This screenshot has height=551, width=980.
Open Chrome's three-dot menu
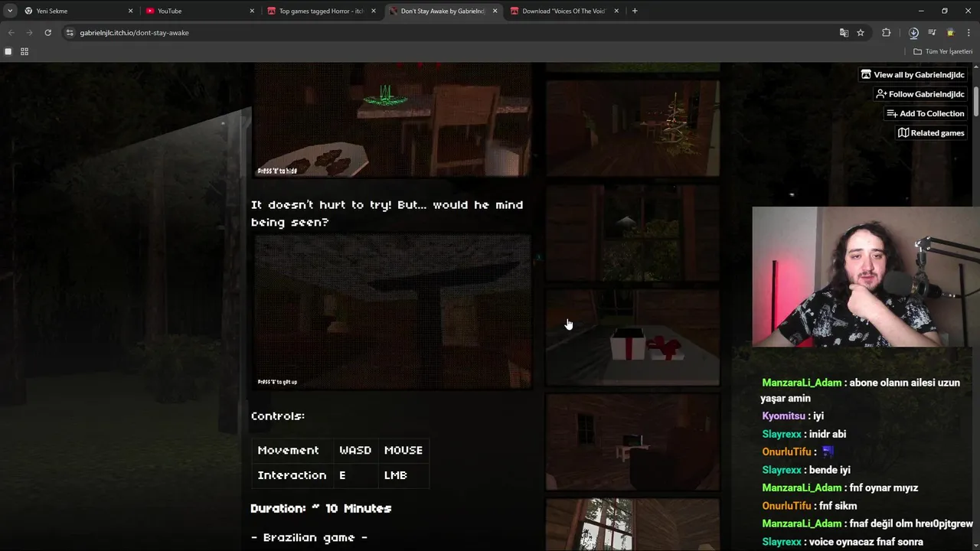(x=969, y=33)
